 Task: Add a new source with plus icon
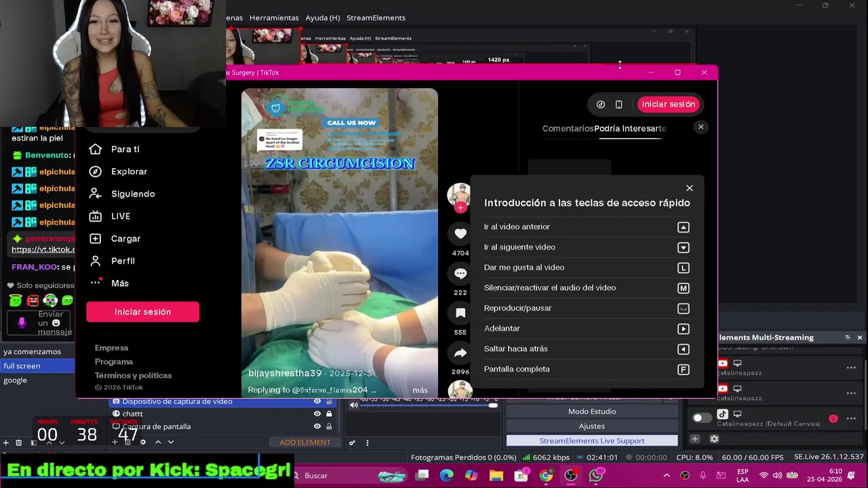[115, 443]
